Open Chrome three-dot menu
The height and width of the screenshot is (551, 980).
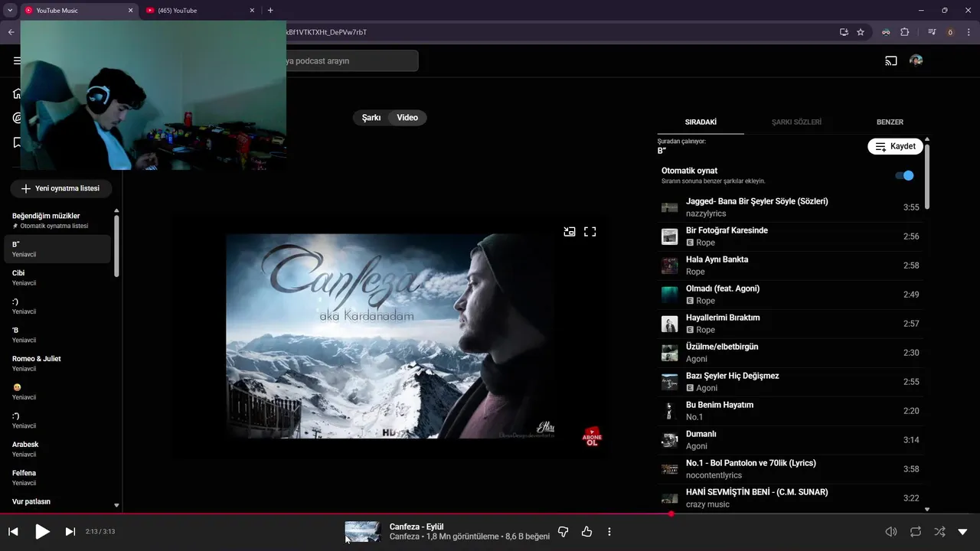(x=968, y=32)
